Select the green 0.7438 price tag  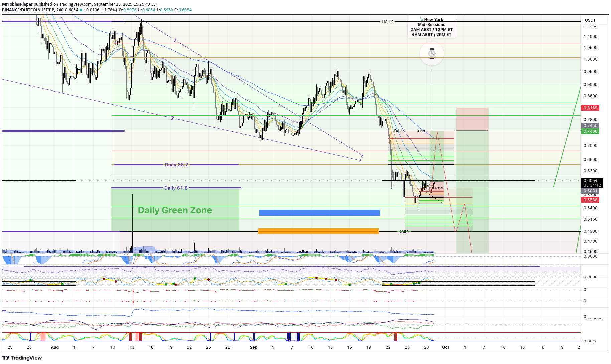point(590,131)
